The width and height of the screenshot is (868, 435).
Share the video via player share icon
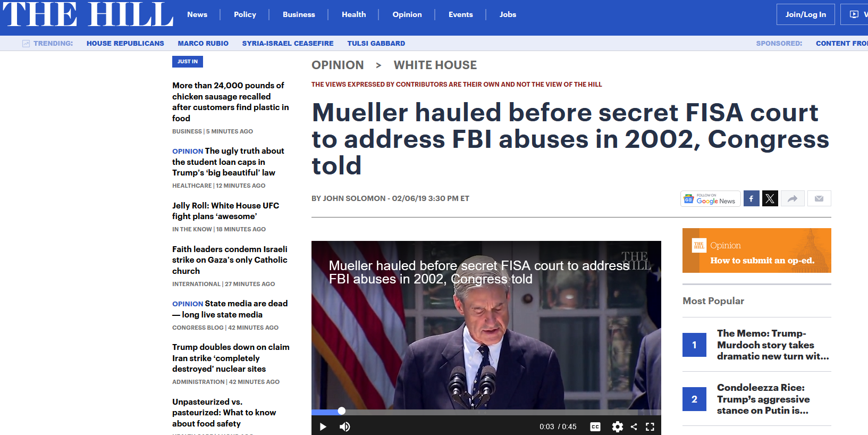click(634, 426)
